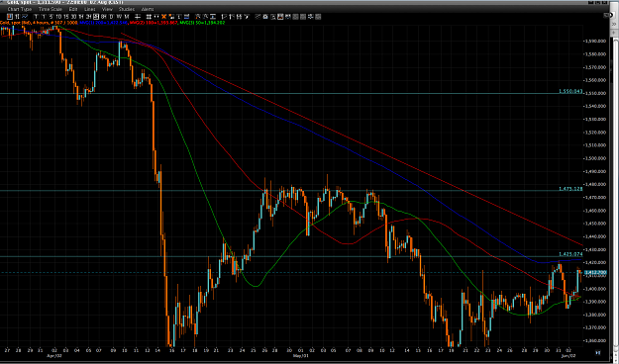Select the 1,475.128 horizontal line label
Image resolution: width=619 pixels, height=364 pixels.
coord(570,189)
